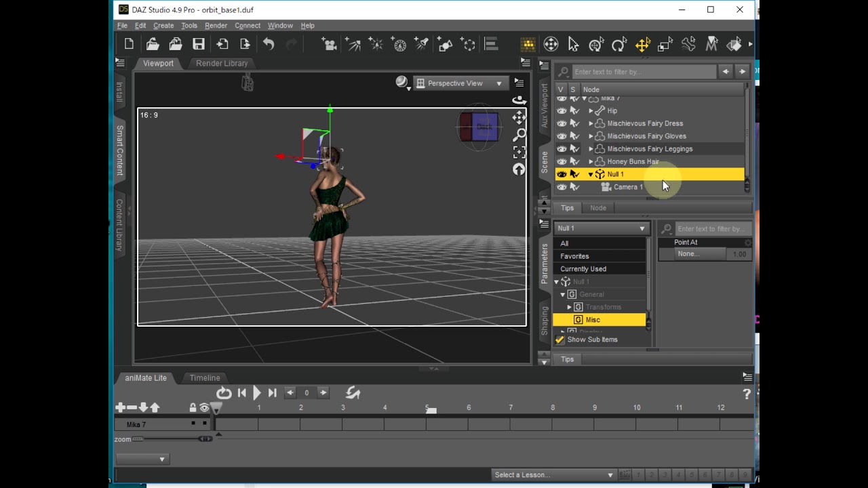Switch to the Render Library tab
868x488 pixels.
pyautogui.click(x=222, y=63)
